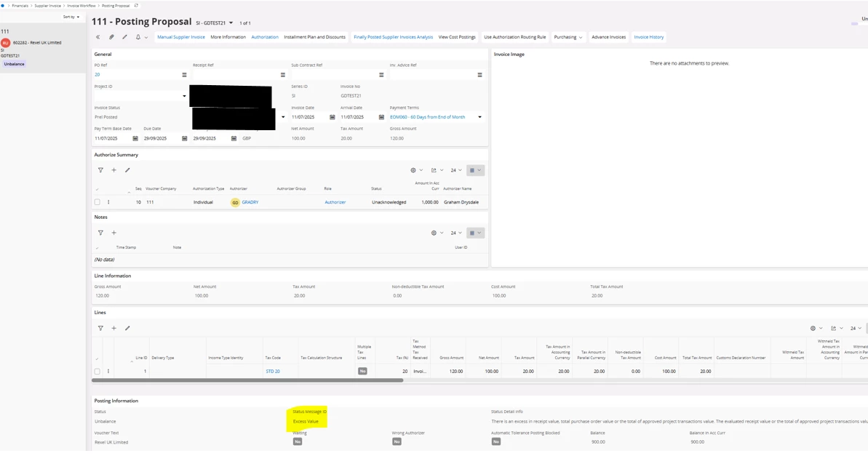Change the Lines page size 24 dropdown
This screenshot has height=456, width=868.
tap(856, 328)
